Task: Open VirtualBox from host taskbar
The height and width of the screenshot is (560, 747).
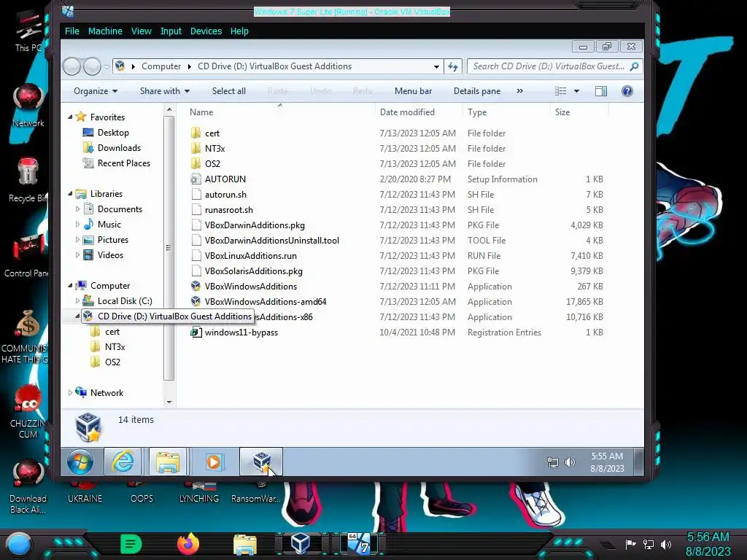Action: click(x=301, y=543)
